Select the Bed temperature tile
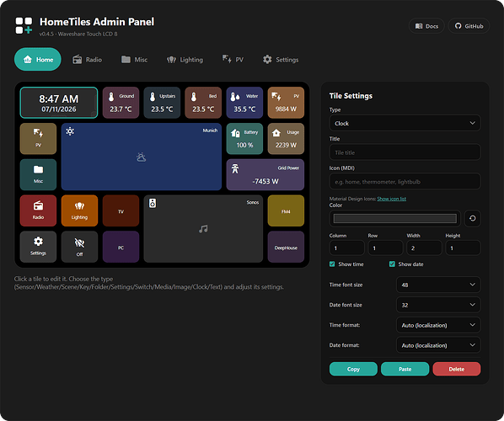Viewport: 504px width, 421px height. pyautogui.click(x=203, y=103)
